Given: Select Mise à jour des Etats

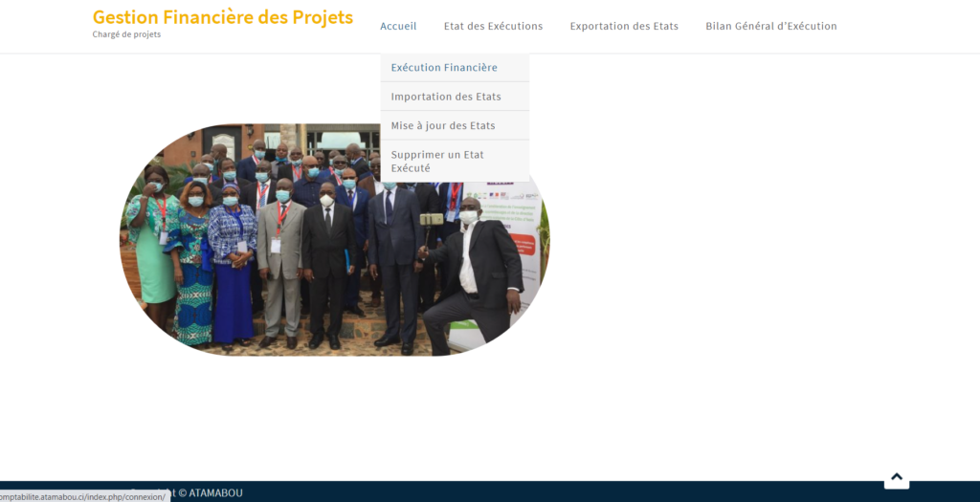Looking at the screenshot, I should point(443,126).
